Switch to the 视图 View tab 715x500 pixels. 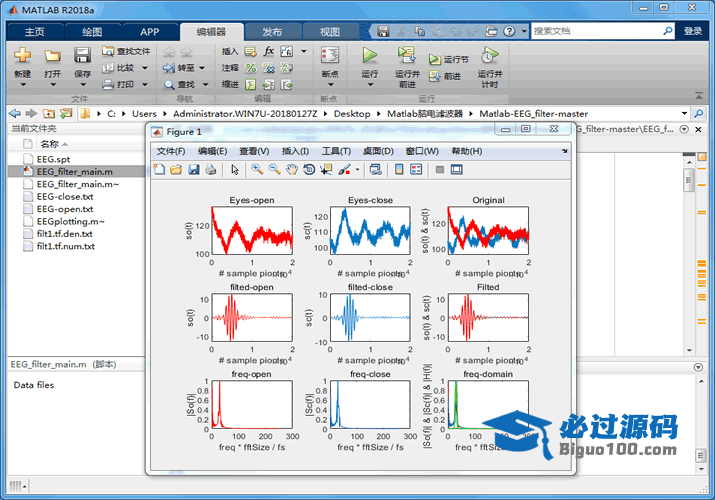coord(330,32)
